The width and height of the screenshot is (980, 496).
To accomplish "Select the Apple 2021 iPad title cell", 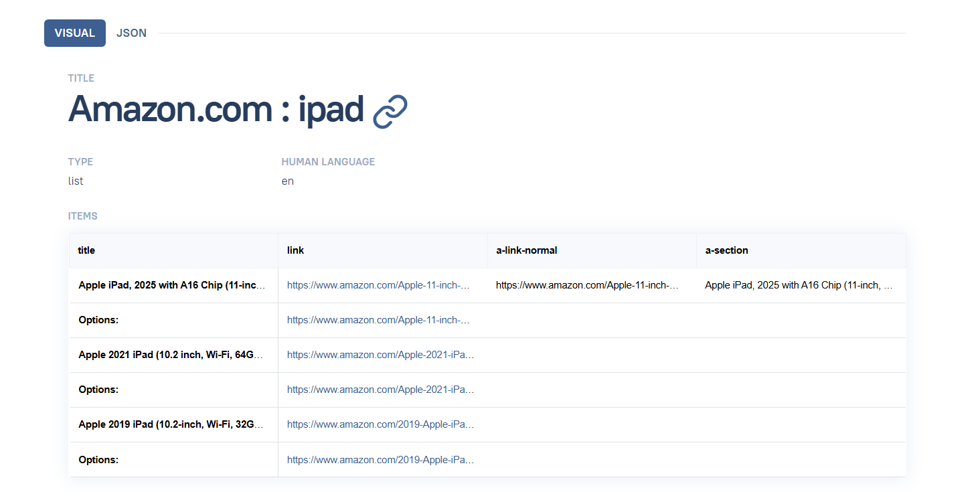I will pos(171,354).
